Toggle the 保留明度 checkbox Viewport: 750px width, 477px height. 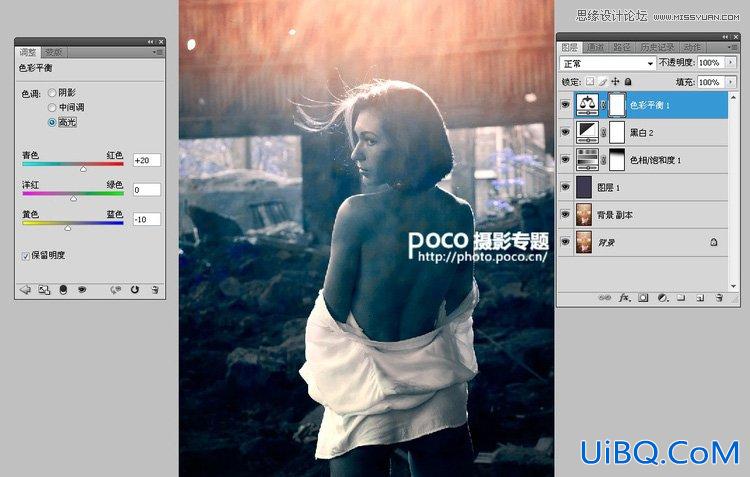pyautogui.click(x=25, y=256)
